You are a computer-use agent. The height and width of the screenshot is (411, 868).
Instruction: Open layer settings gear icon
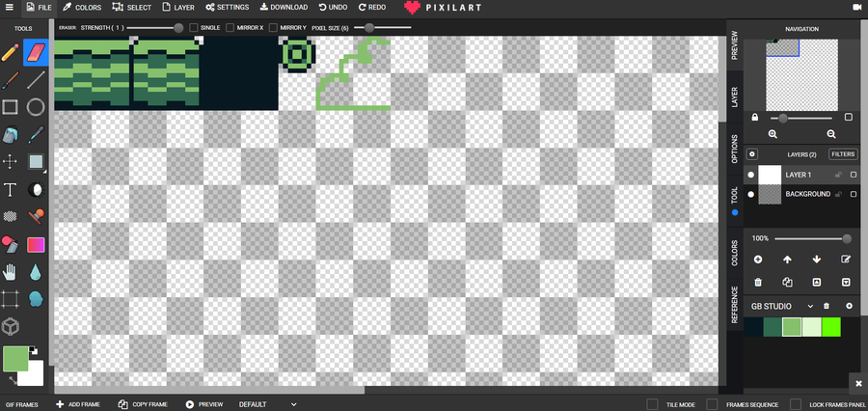click(752, 154)
